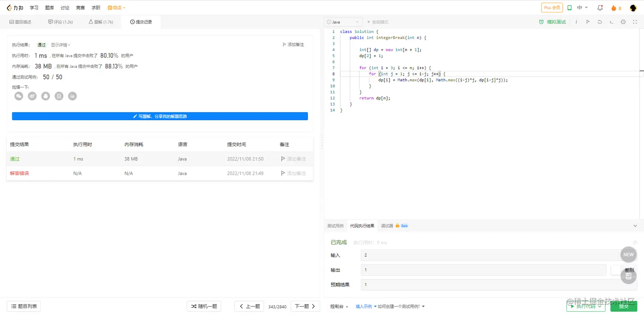Open the 解答错误 submission row link
This screenshot has width=644, height=315.
pyautogui.click(x=20, y=173)
